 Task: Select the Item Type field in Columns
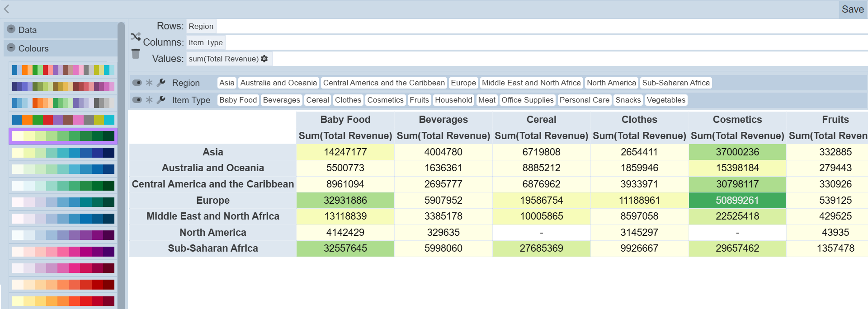pos(205,42)
